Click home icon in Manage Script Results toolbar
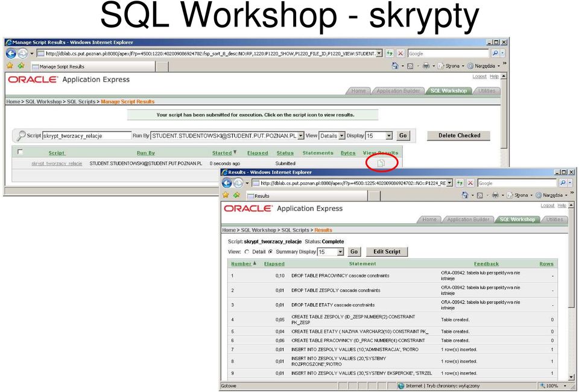Image resolution: width=579 pixels, height=392 pixels. pyautogui.click(x=395, y=66)
